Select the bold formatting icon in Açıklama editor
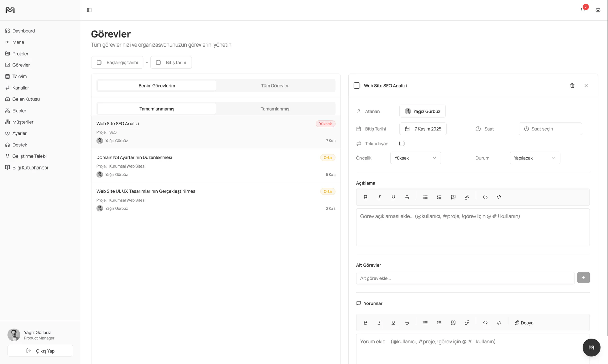Screen dimensions: 608x364 click(365, 197)
